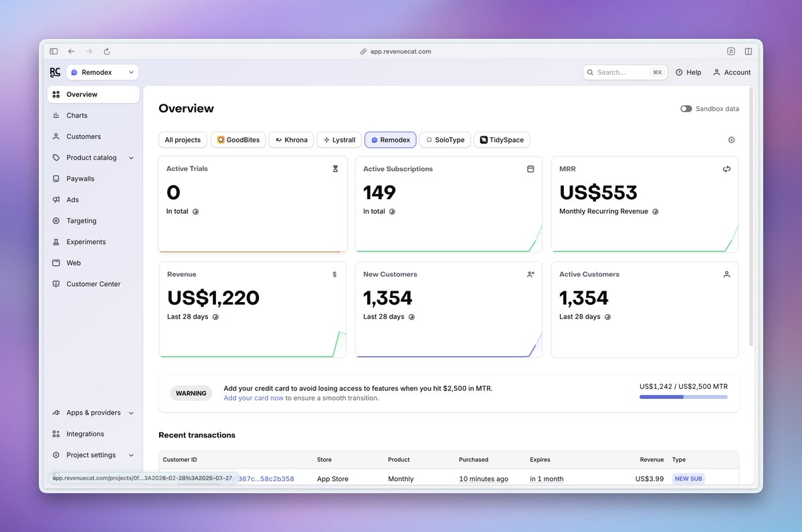Open Customers in the sidebar
Screen dimensions: 802x532
pyautogui.click(x=93, y=136)
